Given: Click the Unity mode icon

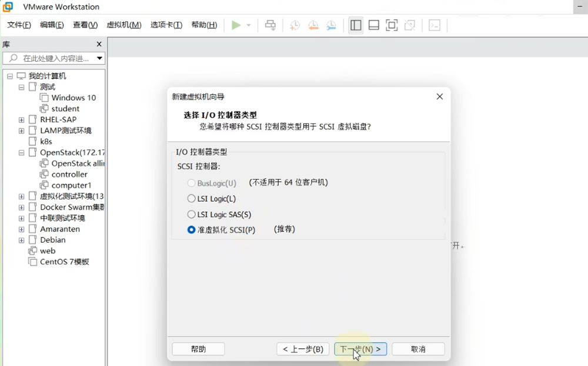Looking at the screenshot, I should [x=410, y=25].
